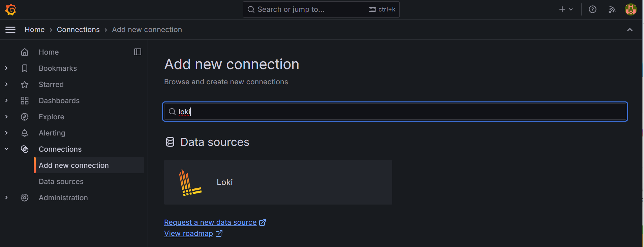Click the Explore compass icon
The height and width of the screenshot is (247, 644).
[25, 117]
